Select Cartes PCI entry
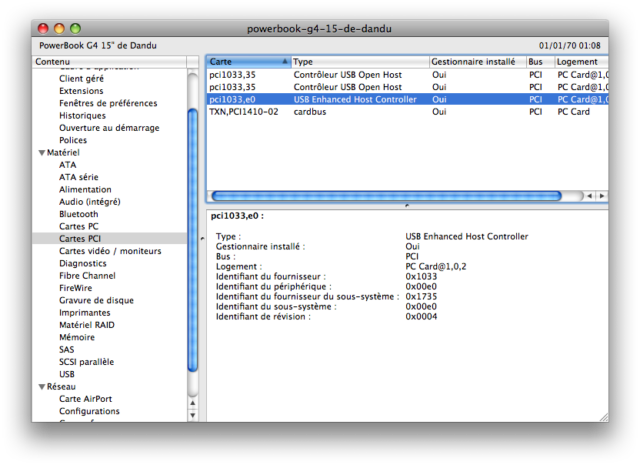 click(109, 238)
